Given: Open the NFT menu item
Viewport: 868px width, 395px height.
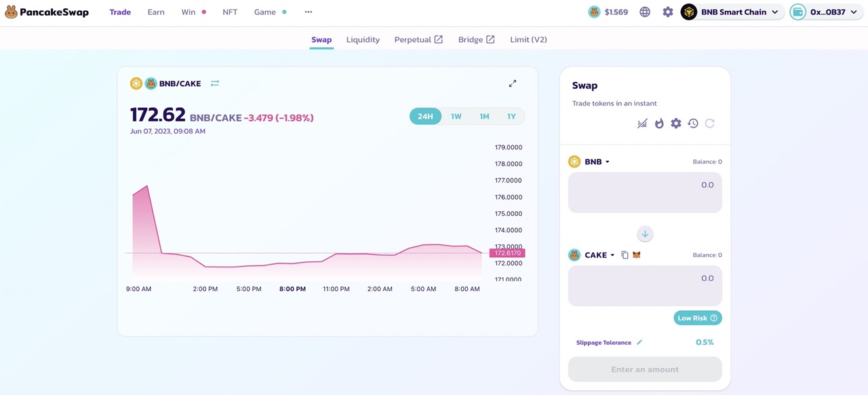Looking at the screenshot, I should click(x=230, y=12).
